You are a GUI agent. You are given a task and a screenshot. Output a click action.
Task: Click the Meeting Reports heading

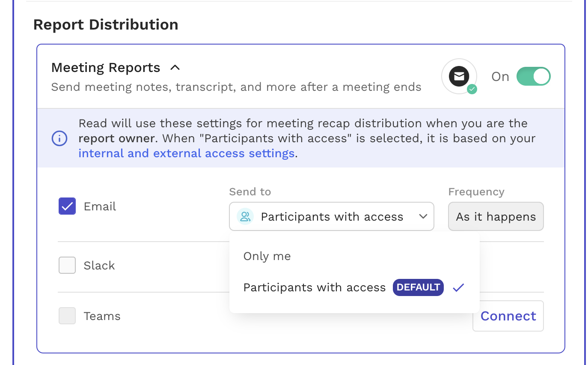106,68
